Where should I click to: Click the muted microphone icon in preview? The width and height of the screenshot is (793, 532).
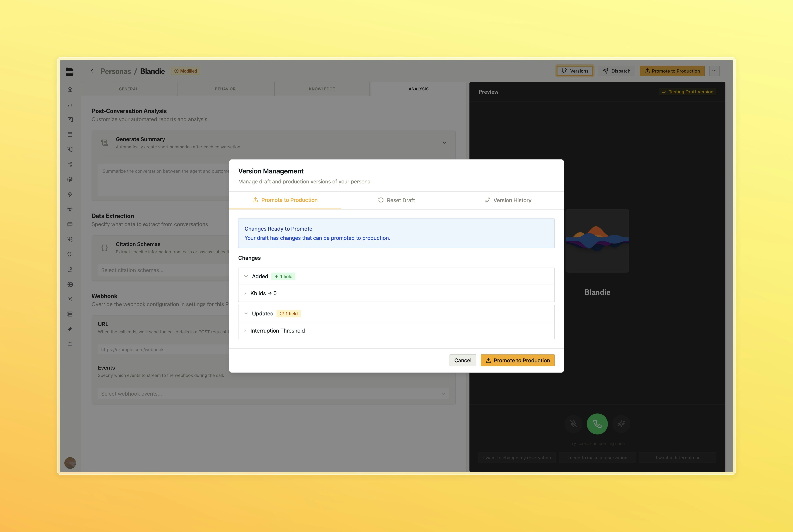click(573, 424)
